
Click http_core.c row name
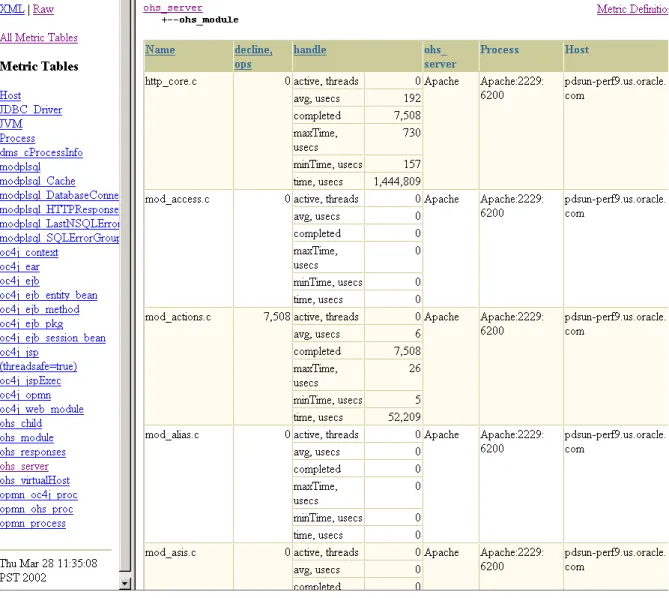click(171, 81)
